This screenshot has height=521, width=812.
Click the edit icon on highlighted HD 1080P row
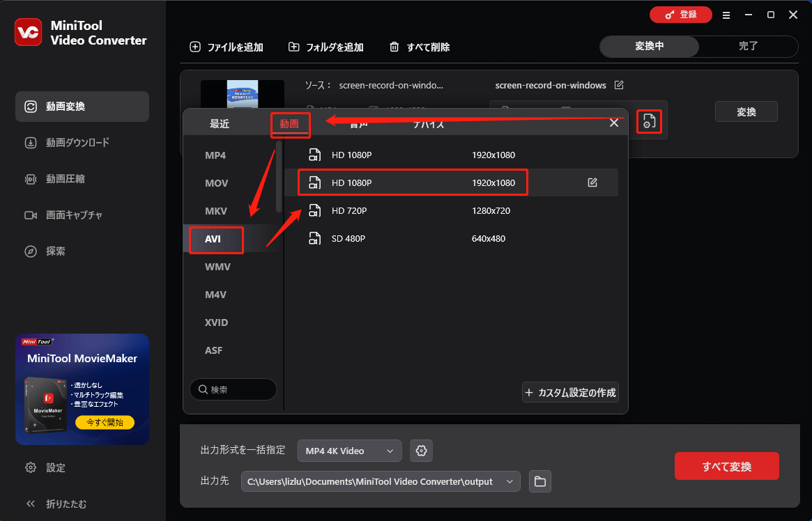[592, 182]
